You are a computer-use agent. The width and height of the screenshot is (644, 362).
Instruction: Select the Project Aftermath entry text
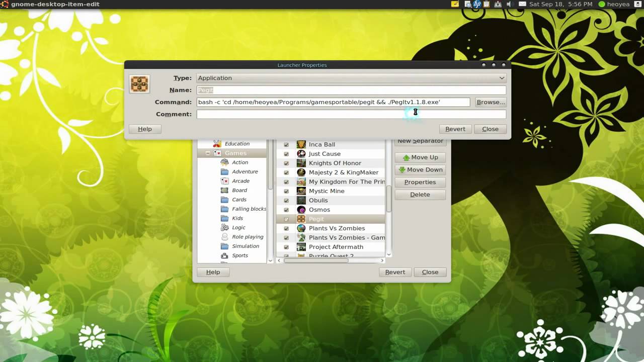coord(336,247)
